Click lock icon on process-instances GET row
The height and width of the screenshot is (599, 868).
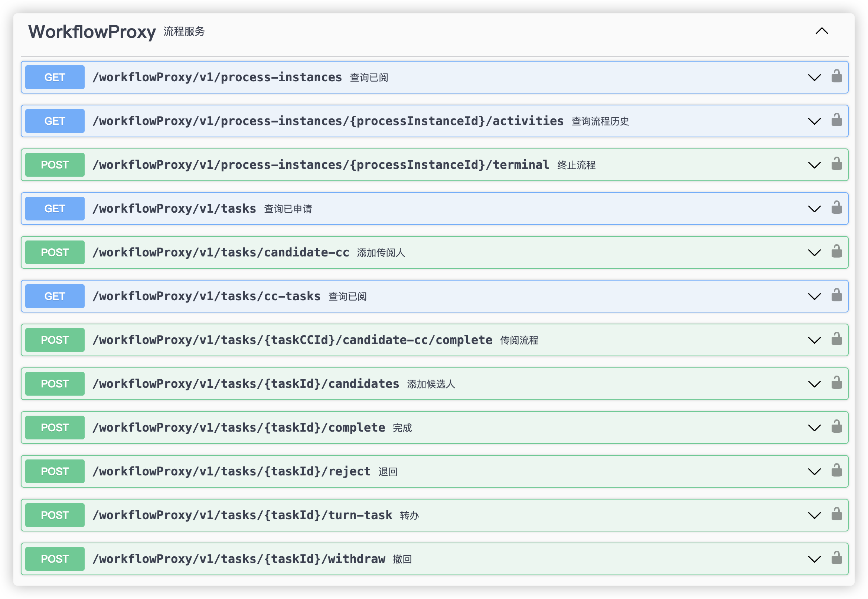[836, 76]
